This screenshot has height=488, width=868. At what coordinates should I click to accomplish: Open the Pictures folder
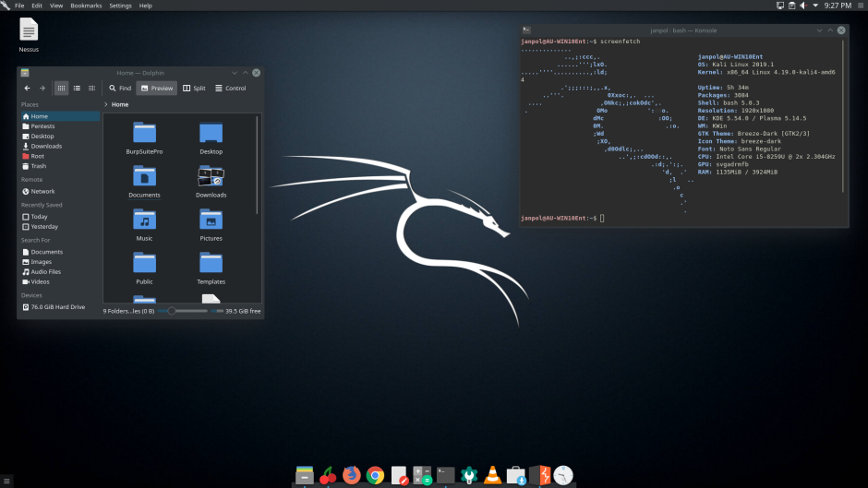tap(211, 225)
